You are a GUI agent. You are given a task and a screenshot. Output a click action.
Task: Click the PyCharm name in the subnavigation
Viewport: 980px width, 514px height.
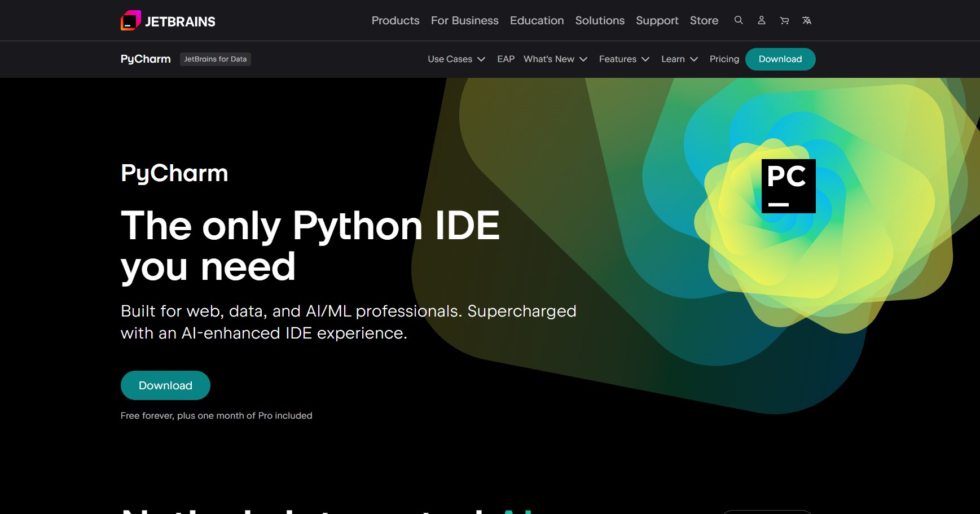click(x=146, y=59)
